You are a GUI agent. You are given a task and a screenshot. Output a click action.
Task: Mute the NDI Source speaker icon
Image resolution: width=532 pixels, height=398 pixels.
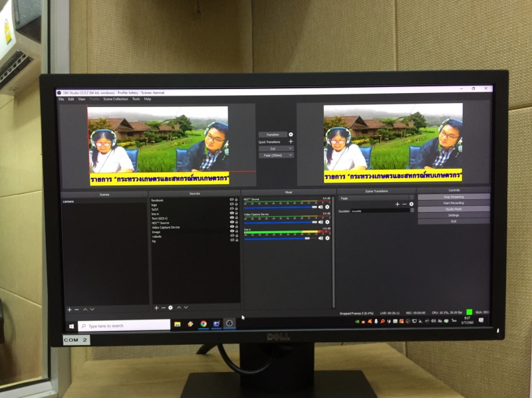tap(321, 207)
